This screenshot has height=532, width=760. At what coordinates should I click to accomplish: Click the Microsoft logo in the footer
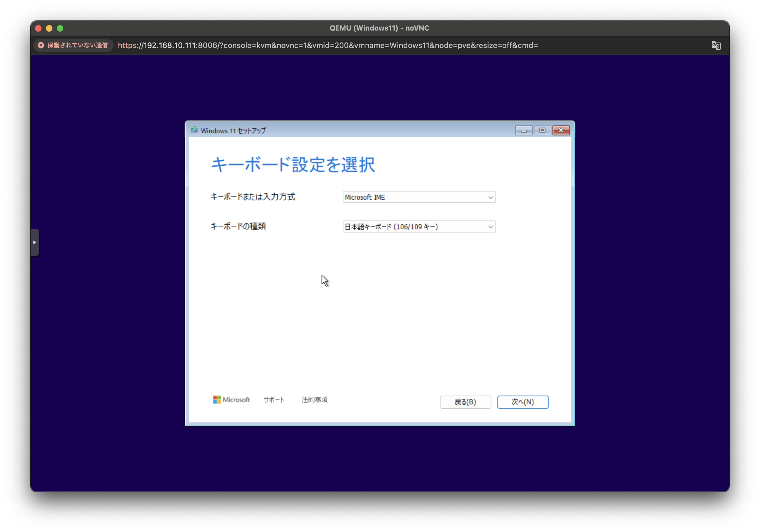coord(231,400)
